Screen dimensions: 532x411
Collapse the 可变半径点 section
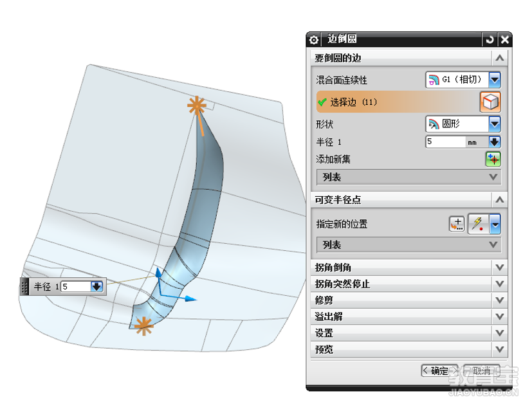(x=499, y=200)
